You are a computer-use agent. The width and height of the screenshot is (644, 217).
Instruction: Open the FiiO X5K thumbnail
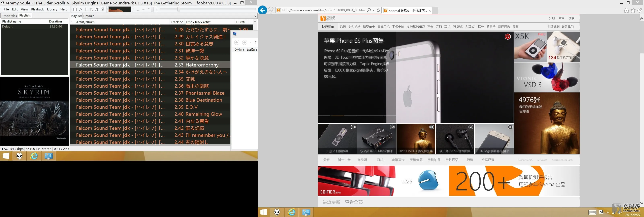click(x=530, y=47)
